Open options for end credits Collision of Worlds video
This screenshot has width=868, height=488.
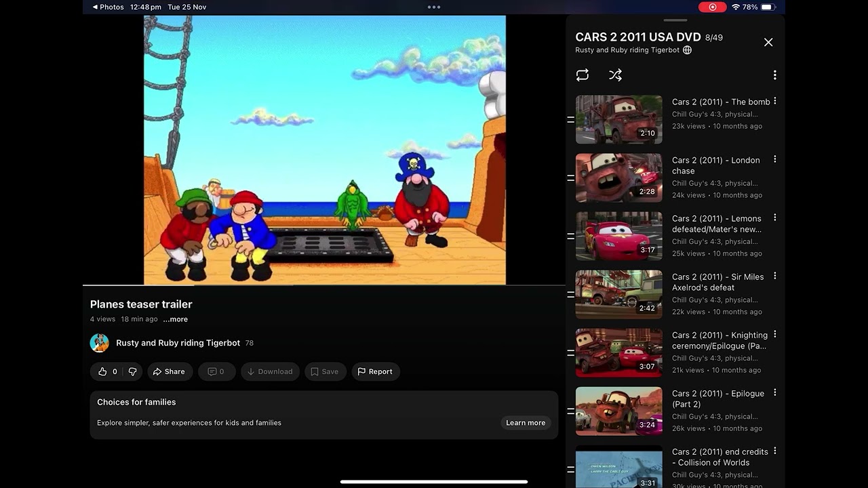(774, 451)
